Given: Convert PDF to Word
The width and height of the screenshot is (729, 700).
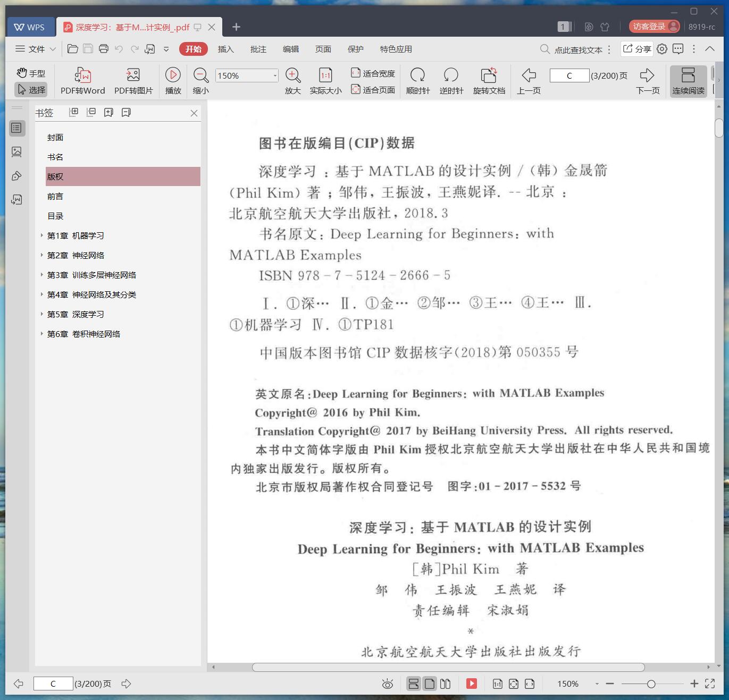Looking at the screenshot, I should [x=82, y=81].
